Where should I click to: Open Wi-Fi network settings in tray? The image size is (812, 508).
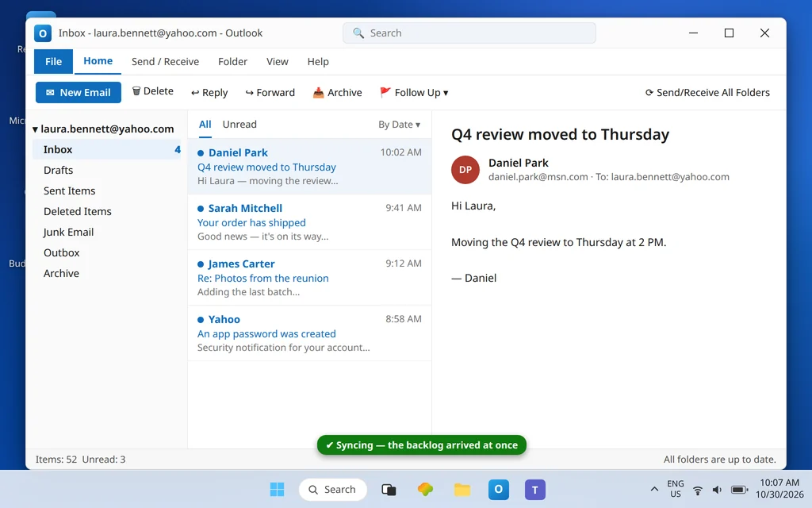point(698,490)
